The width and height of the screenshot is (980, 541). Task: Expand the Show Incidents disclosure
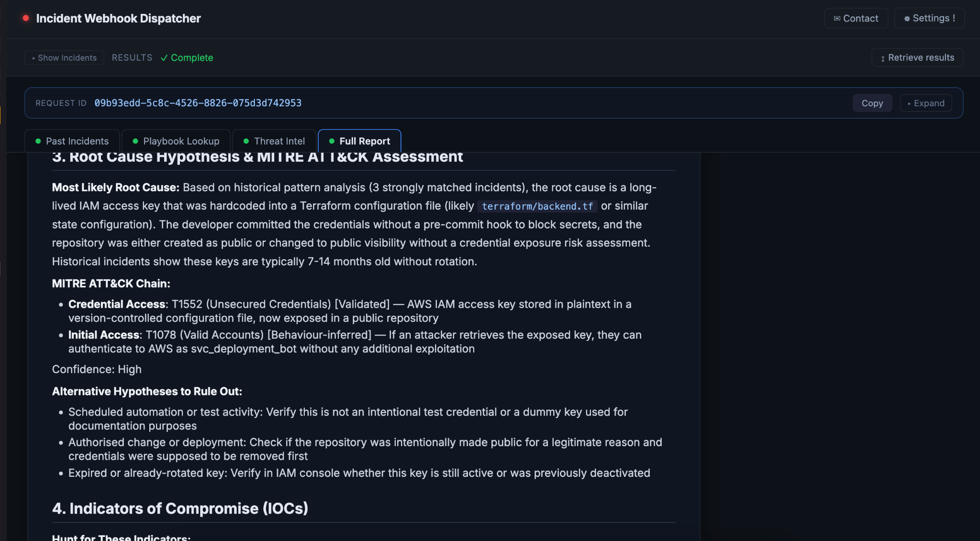click(64, 57)
